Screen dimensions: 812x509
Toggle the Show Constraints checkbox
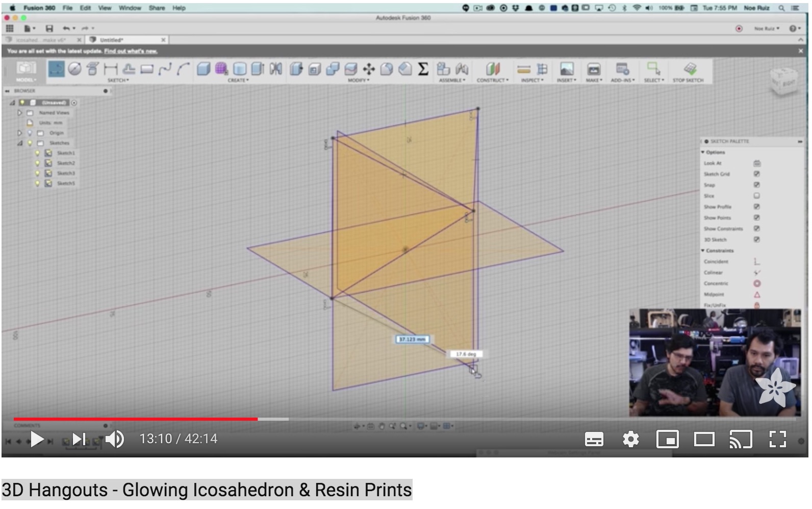pyautogui.click(x=757, y=229)
